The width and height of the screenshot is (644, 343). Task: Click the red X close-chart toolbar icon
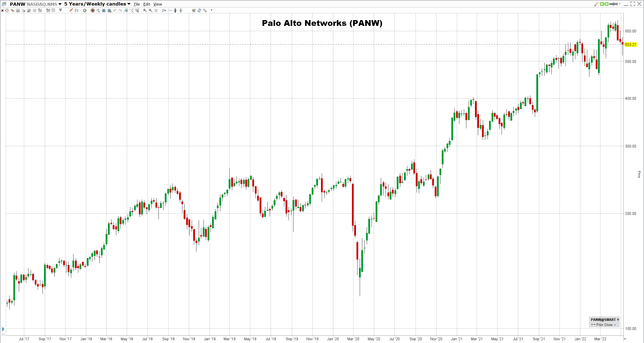click(2, 10)
